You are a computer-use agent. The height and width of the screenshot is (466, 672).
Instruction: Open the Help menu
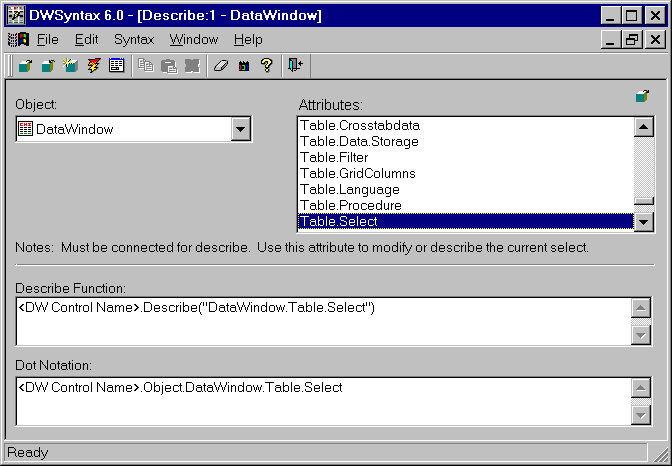248,39
